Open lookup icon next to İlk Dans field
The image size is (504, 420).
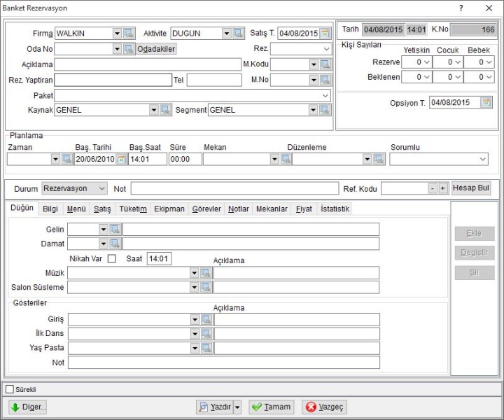(206, 334)
